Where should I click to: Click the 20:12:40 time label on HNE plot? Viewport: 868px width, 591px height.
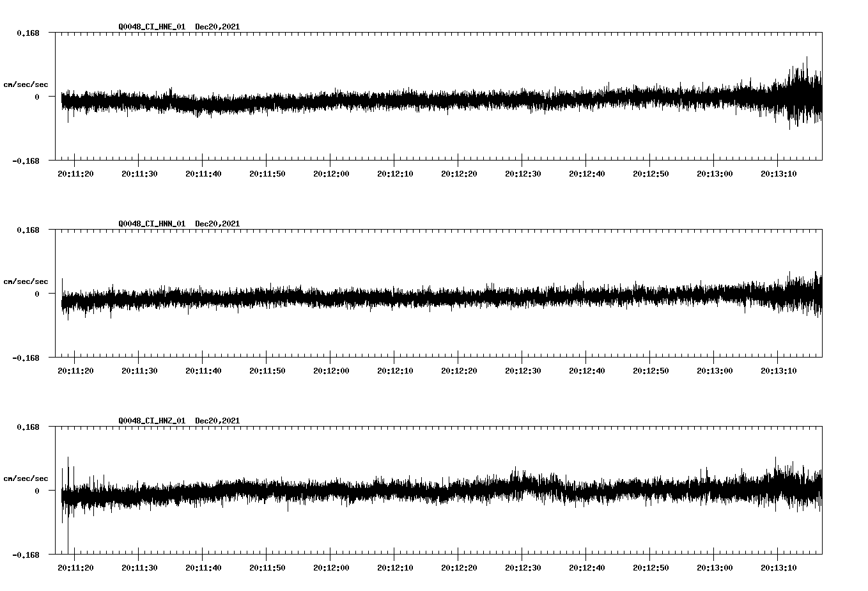[x=587, y=174]
